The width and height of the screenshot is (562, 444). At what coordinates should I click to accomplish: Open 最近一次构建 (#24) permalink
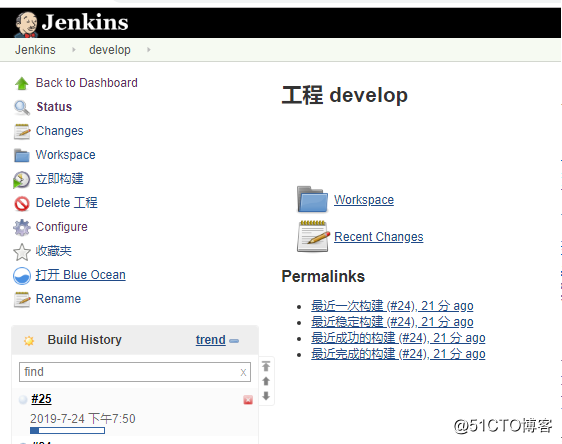[x=392, y=306]
